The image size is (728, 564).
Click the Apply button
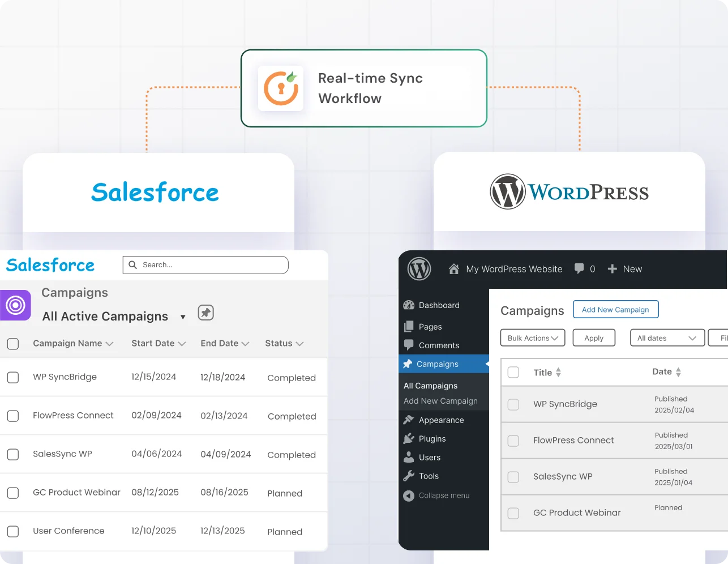(x=594, y=337)
